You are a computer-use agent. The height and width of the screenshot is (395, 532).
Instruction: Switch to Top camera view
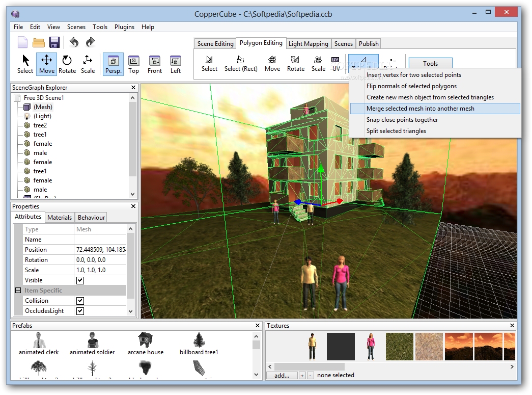click(134, 64)
